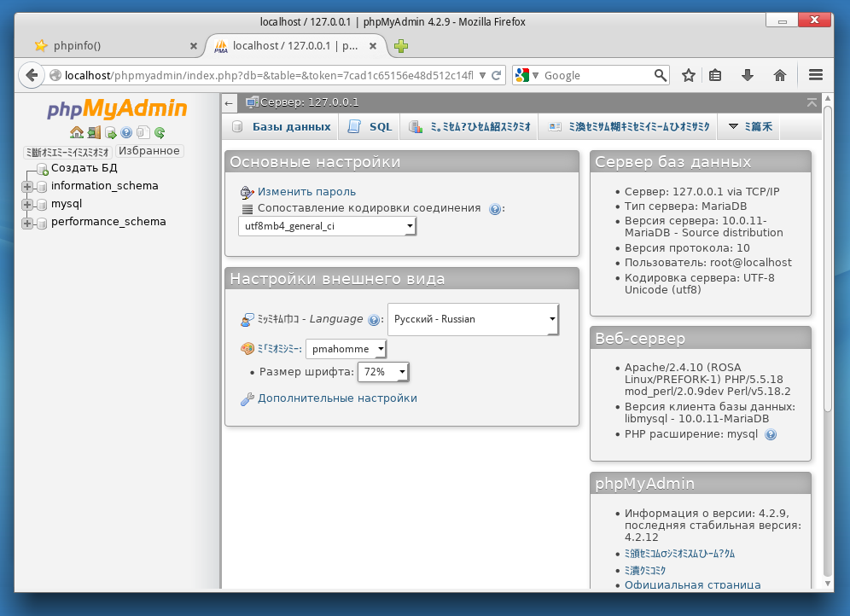
Task: Open the status tab with chart icon
Action: (x=469, y=127)
